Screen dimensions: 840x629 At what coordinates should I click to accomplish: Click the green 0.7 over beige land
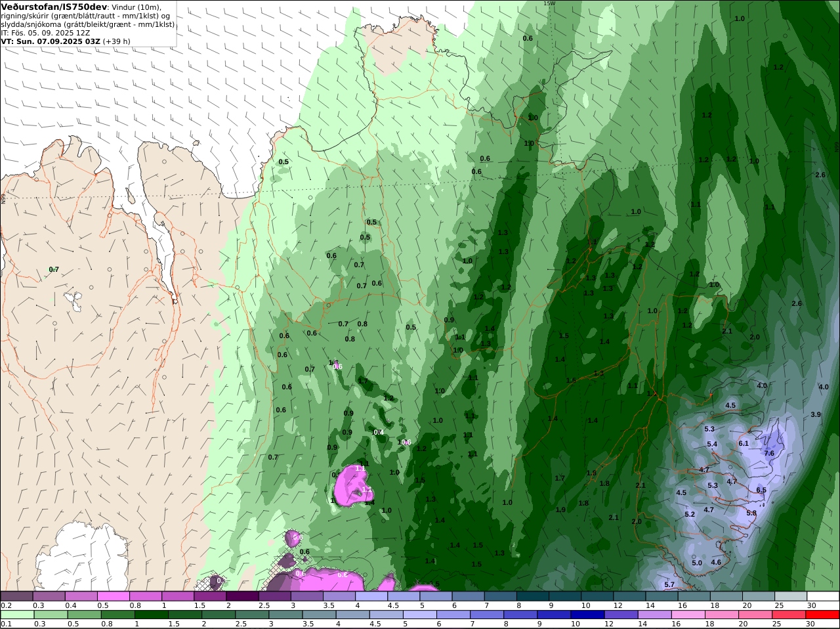point(54,270)
